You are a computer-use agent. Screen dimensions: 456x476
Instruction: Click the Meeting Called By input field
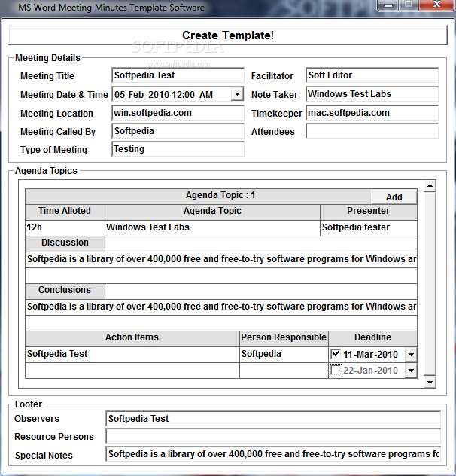point(178,131)
